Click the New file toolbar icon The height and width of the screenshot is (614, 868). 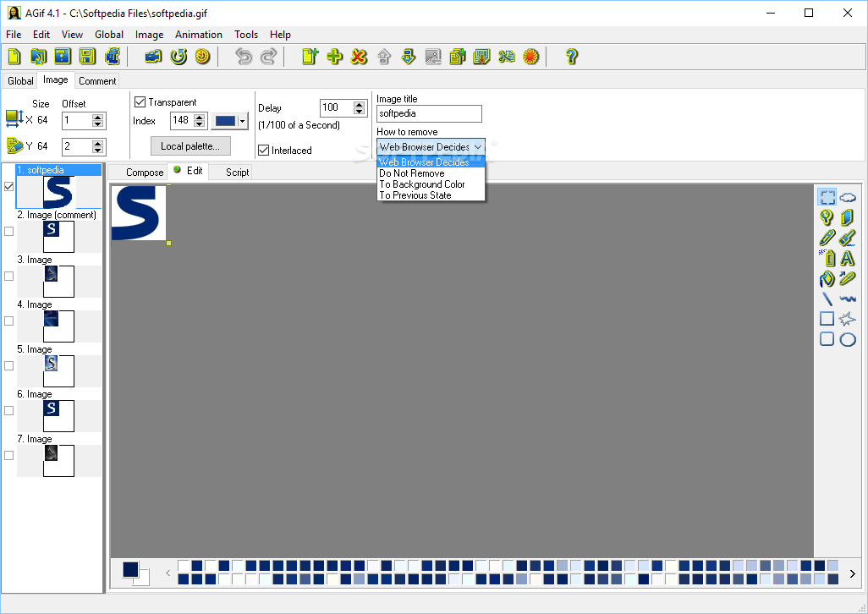click(x=14, y=57)
